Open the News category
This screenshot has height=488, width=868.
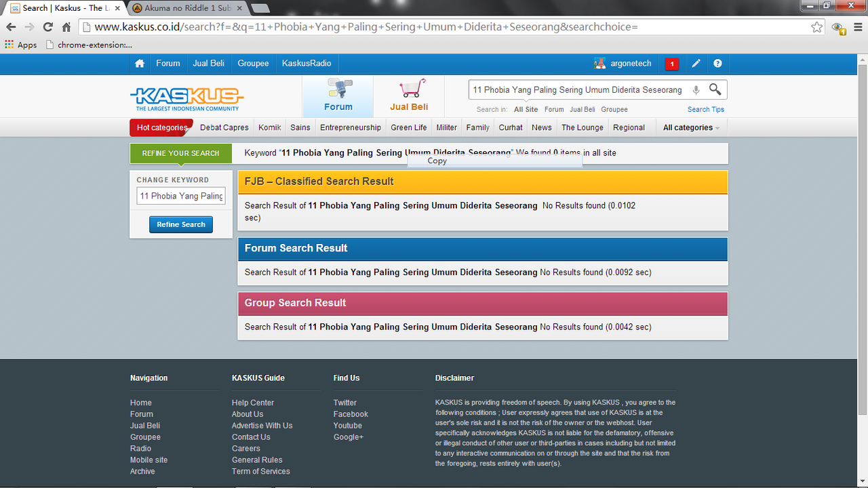pyautogui.click(x=542, y=127)
